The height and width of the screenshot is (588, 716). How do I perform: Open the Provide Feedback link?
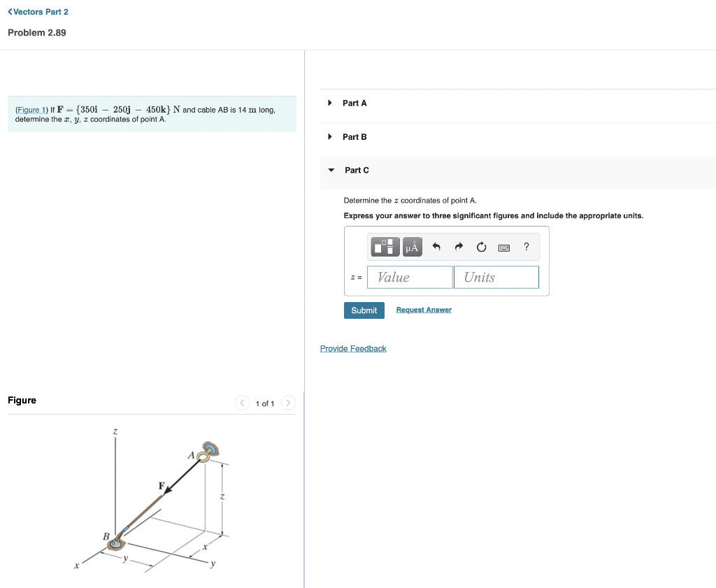point(353,348)
